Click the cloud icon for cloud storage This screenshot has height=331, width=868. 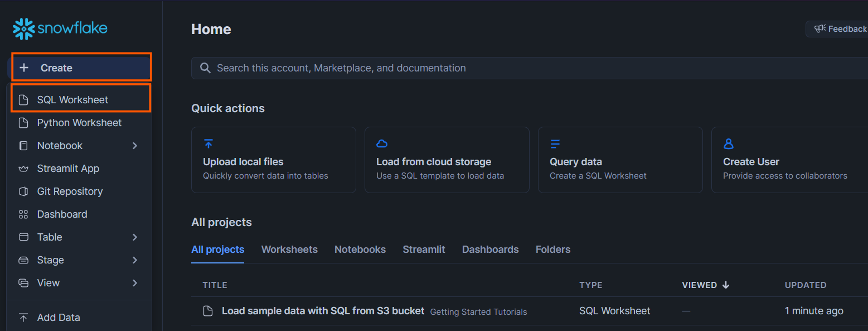[x=382, y=144]
